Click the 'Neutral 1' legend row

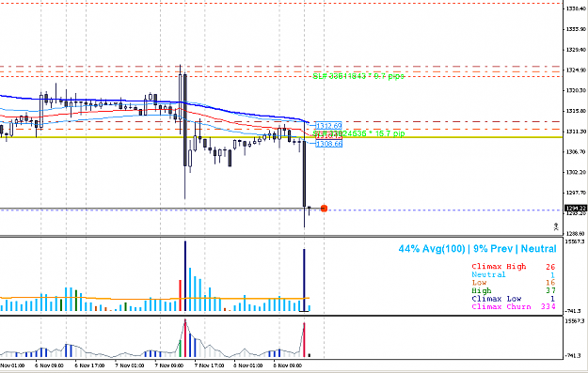513,274
